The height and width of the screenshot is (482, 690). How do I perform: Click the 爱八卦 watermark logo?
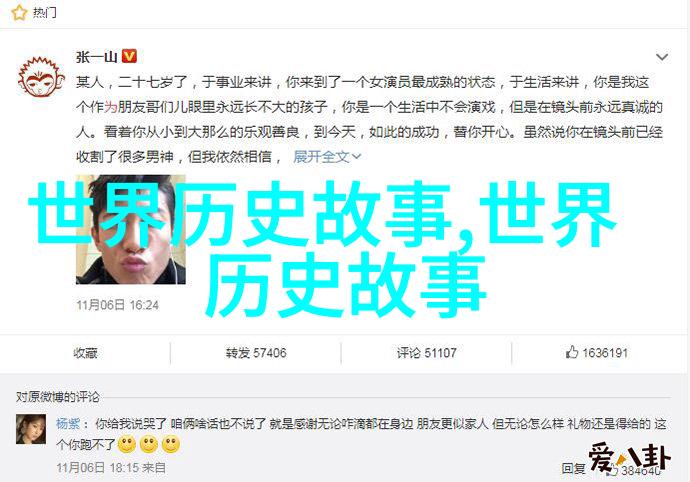[x=629, y=459]
